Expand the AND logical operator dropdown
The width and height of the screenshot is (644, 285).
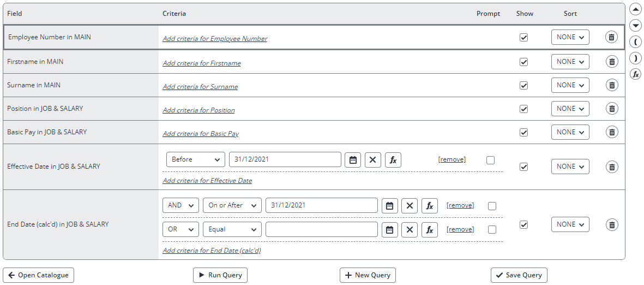180,205
